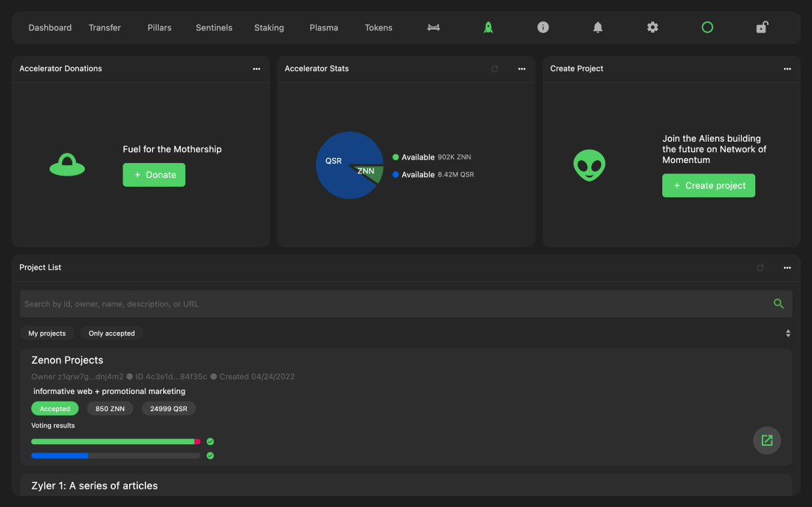Open the notifications bell icon

pyautogui.click(x=598, y=27)
